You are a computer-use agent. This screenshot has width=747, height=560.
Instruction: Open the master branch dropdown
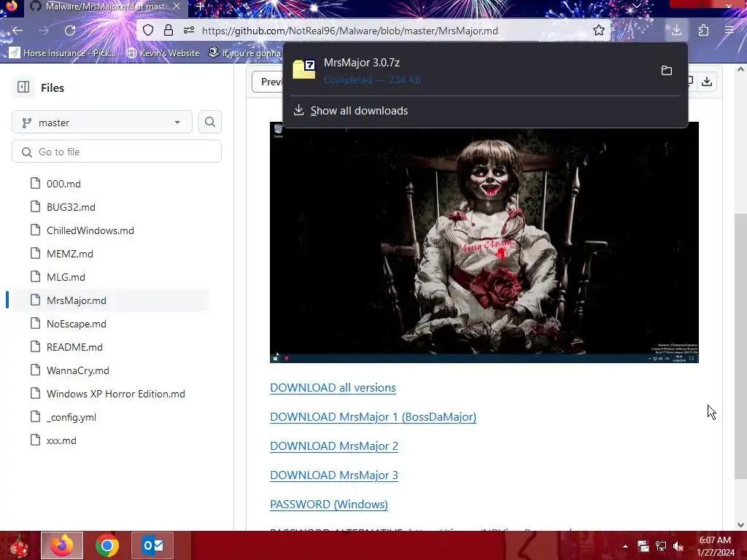[x=102, y=122]
